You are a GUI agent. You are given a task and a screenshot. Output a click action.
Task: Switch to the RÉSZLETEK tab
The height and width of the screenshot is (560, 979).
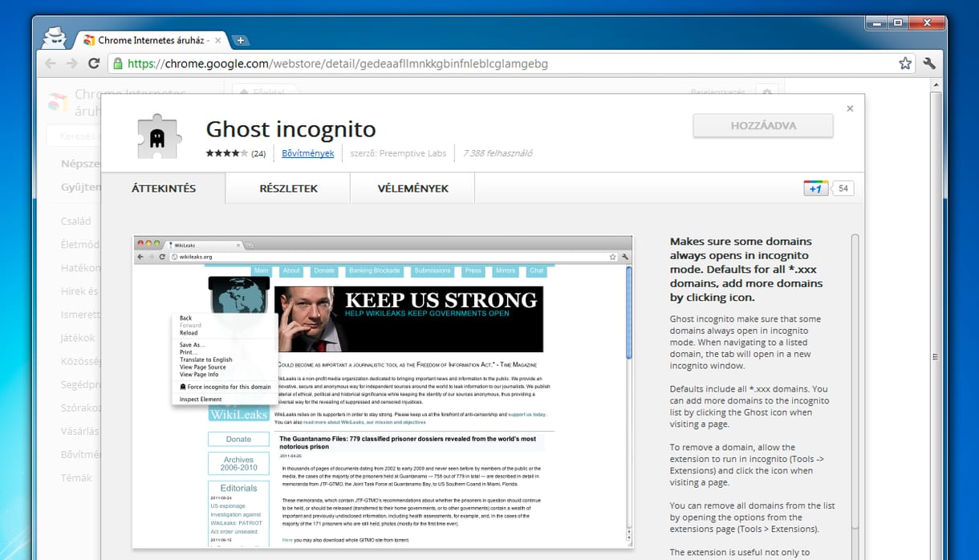(288, 189)
